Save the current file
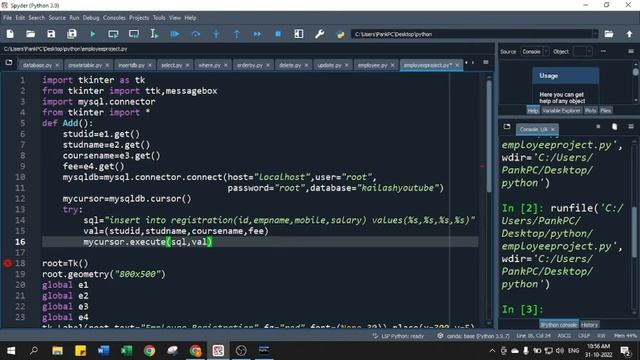 pyautogui.click(x=51, y=34)
